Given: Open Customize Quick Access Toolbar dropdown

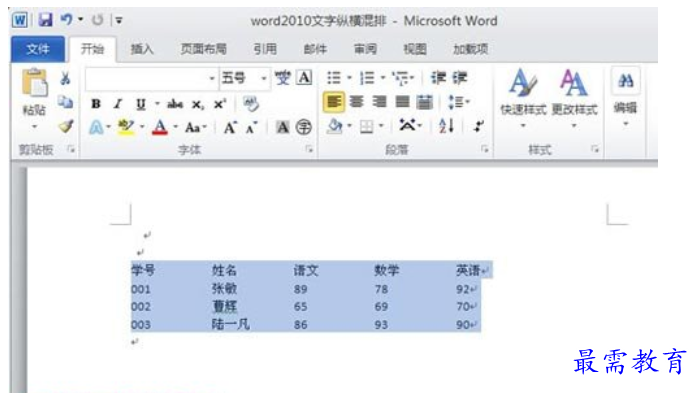Looking at the screenshot, I should (x=119, y=20).
